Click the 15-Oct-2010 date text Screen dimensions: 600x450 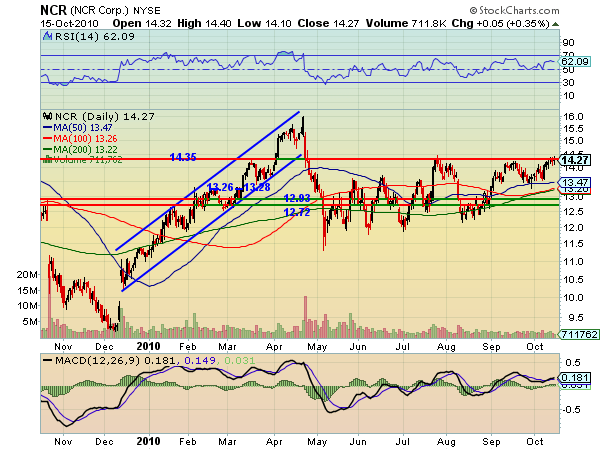(x=69, y=24)
